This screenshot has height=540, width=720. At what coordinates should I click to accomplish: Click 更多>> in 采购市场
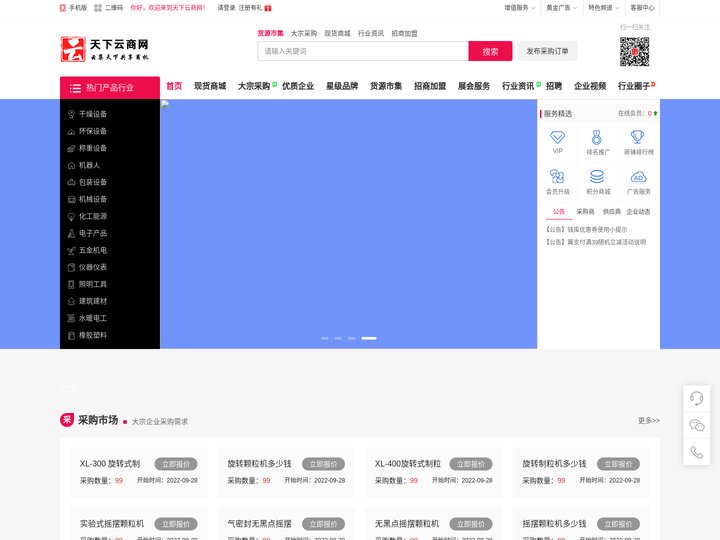[x=648, y=420]
